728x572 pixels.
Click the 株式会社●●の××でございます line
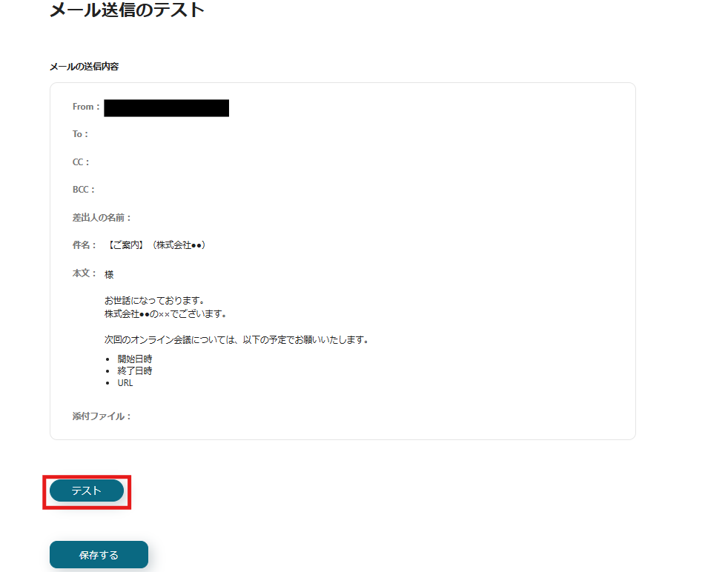(x=166, y=314)
